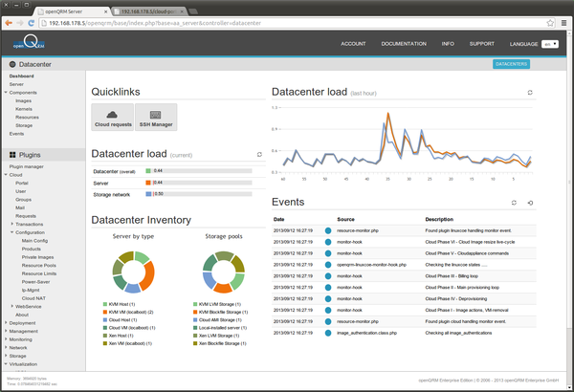Click status dot of Cloud Phase VI event

tap(328, 242)
